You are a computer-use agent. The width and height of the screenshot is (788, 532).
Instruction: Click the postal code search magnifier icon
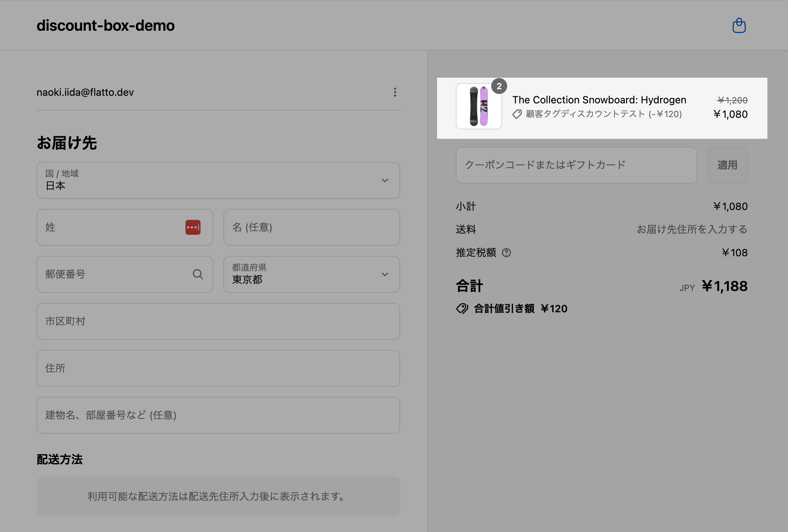(x=198, y=274)
